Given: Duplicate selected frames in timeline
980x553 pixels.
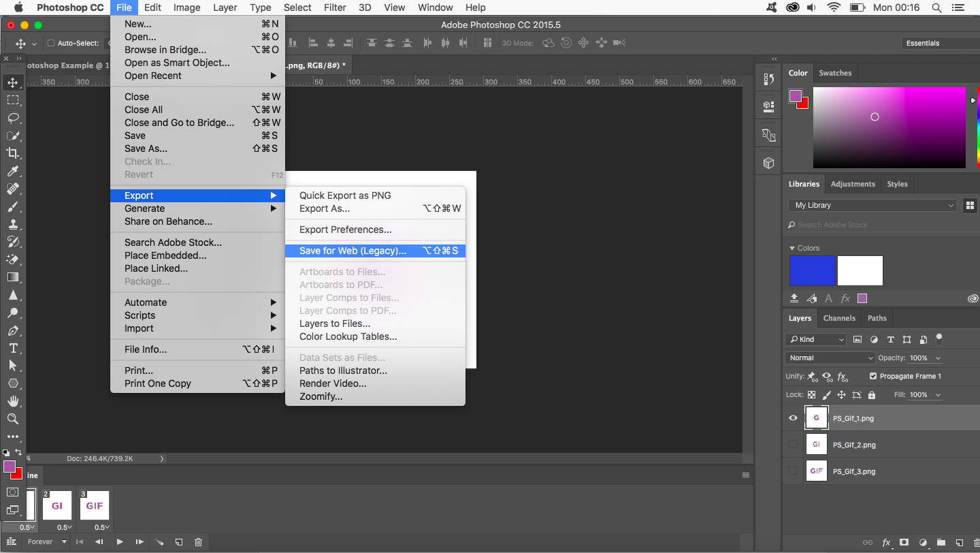Looking at the screenshot, I should [178, 542].
